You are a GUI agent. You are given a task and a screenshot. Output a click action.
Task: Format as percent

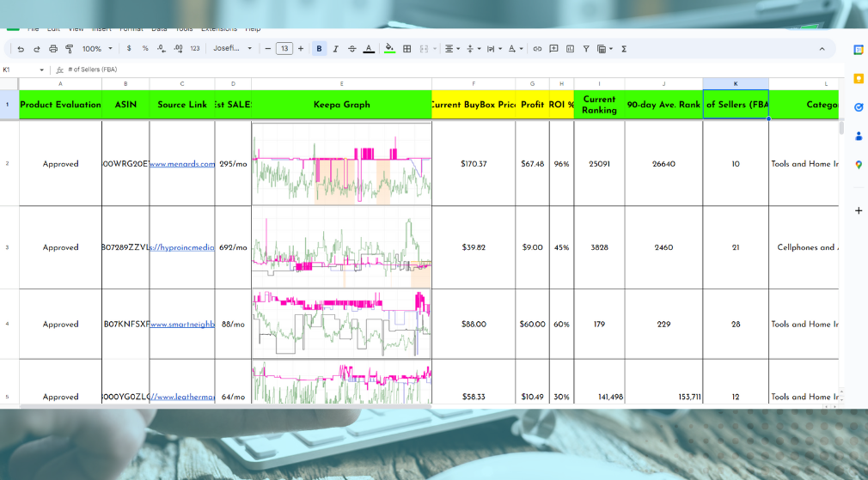click(x=145, y=49)
